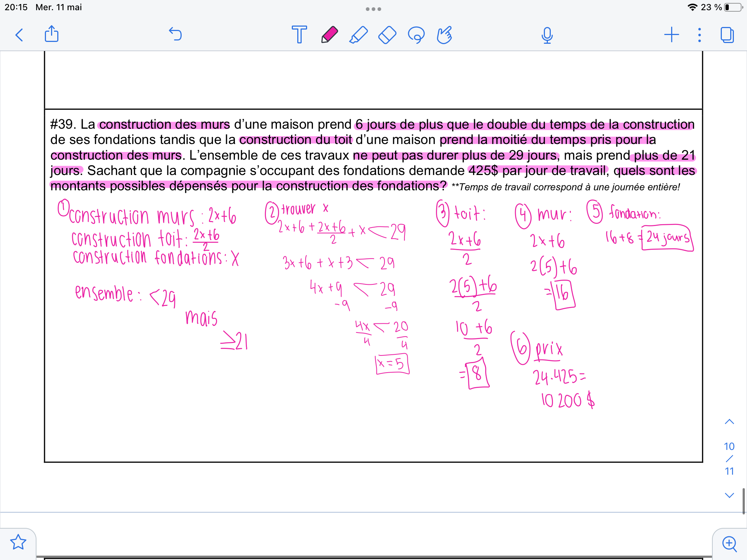Screen dimensions: 747x560
Task: Start an audio recording with the microphone
Action: coord(546,35)
